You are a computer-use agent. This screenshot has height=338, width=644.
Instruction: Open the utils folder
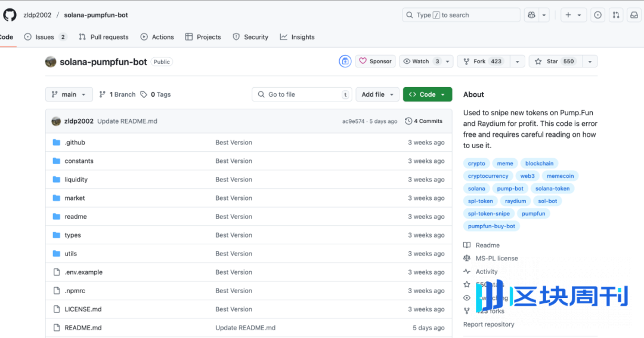(x=70, y=253)
